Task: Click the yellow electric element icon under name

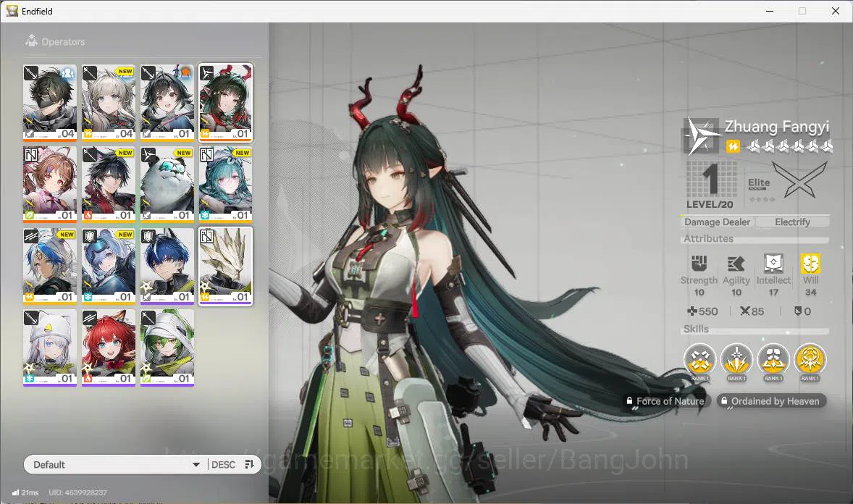Action: click(x=733, y=146)
